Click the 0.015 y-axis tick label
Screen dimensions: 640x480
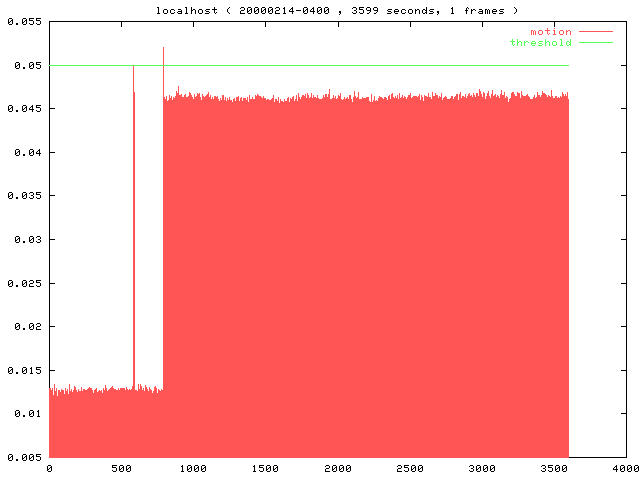[24, 370]
